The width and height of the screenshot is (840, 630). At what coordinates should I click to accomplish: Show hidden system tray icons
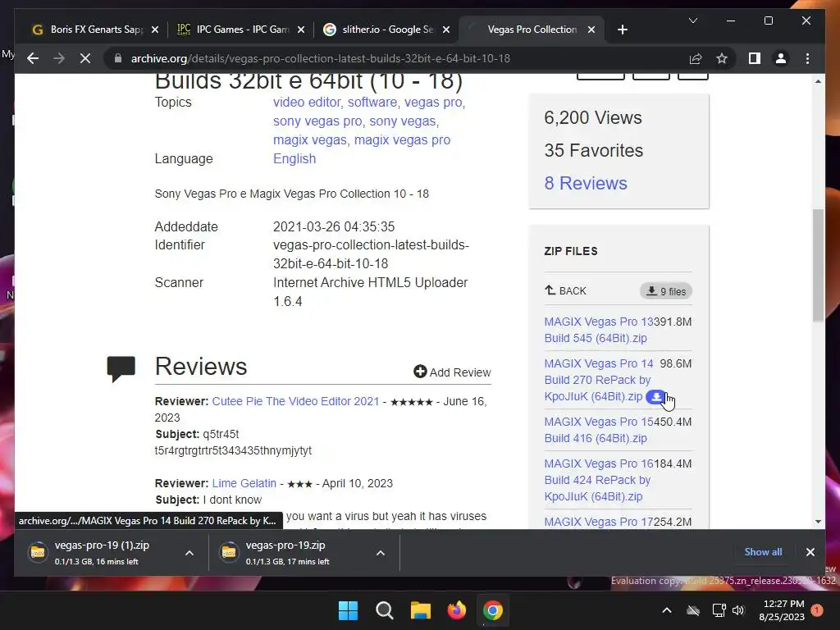[666, 610]
